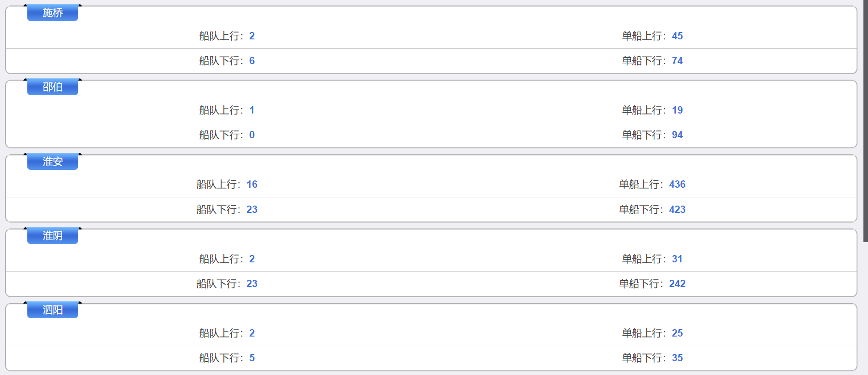Click 施桥 船队下行 value 6
Screen dimensions: 868x375
tap(252, 61)
